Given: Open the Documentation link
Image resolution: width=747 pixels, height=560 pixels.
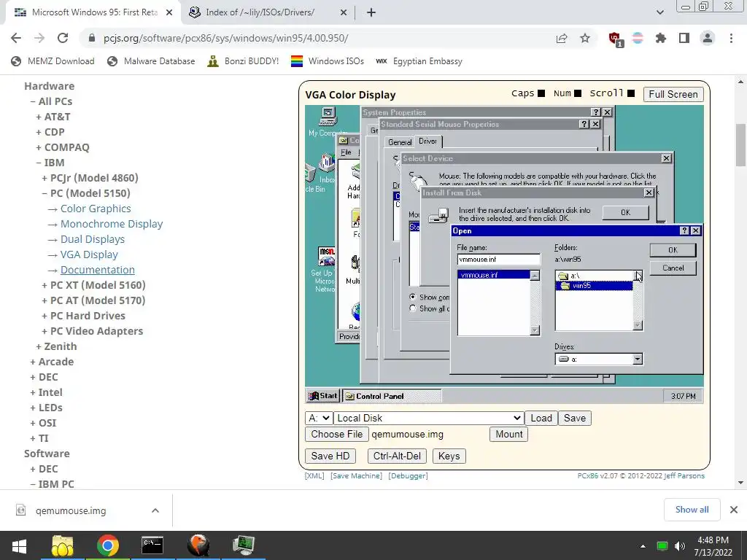Looking at the screenshot, I should point(97,270).
